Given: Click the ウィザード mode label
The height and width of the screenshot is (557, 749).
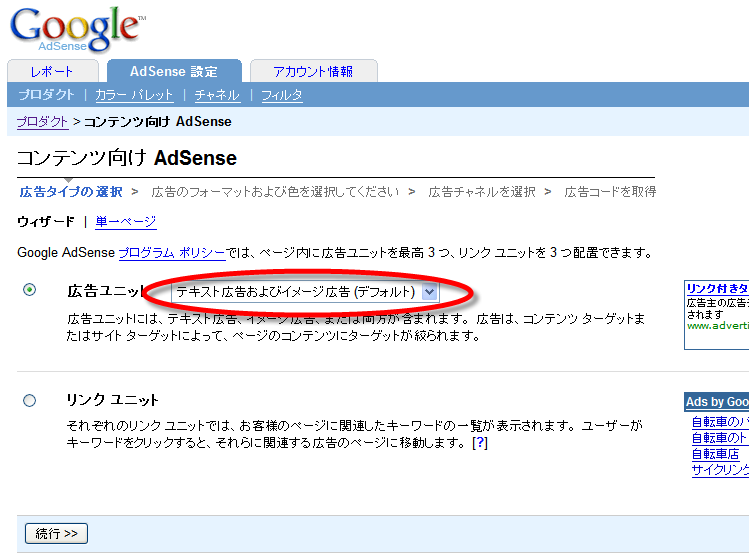Looking at the screenshot, I should (46, 222).
